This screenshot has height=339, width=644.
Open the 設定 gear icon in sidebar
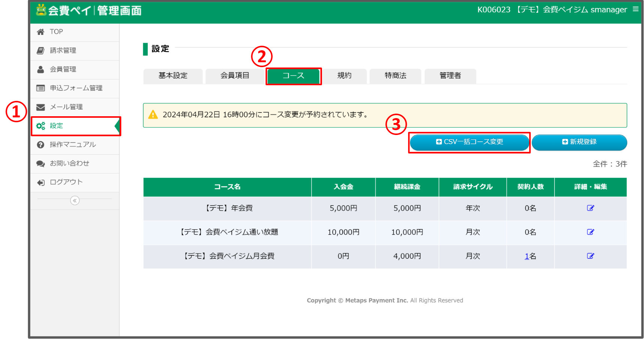tap(41, 126)
